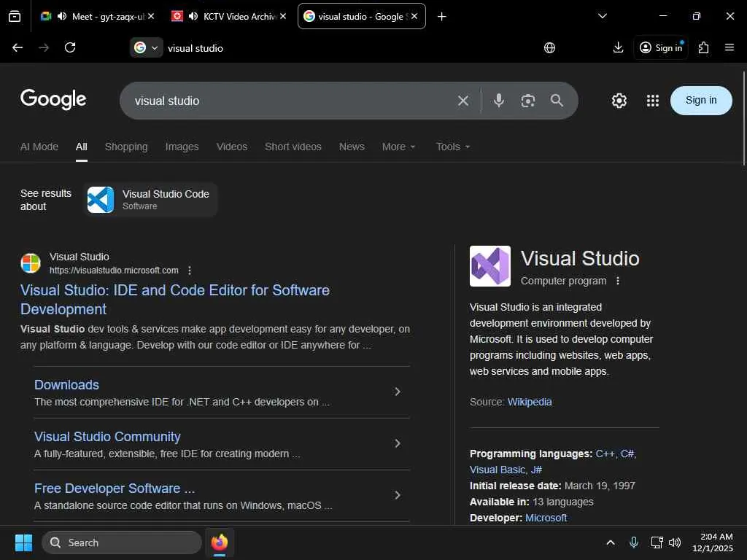Open a new browser tab
747x560 pixels.
(441, 17)
